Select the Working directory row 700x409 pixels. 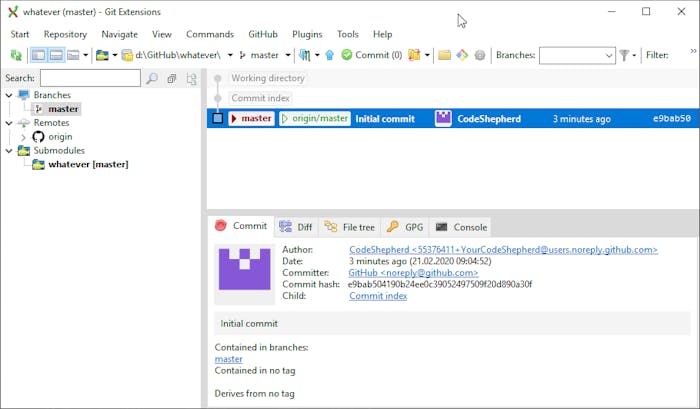click(453, 78)
